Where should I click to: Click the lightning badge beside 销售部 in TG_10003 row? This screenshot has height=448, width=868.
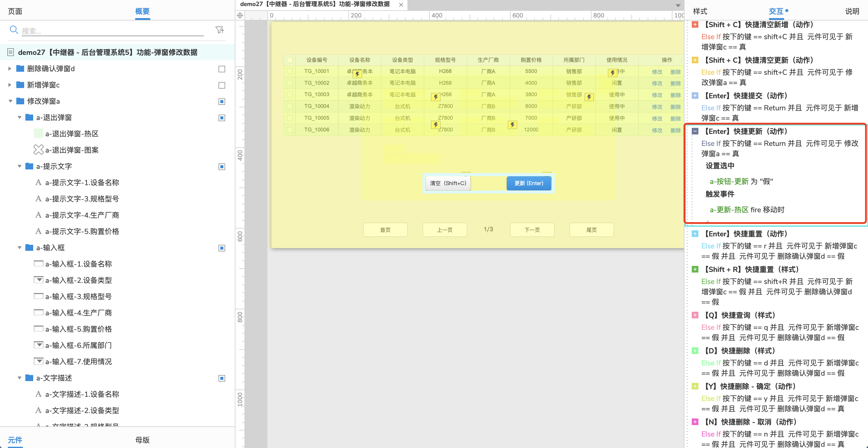click(x=589, y=97)
